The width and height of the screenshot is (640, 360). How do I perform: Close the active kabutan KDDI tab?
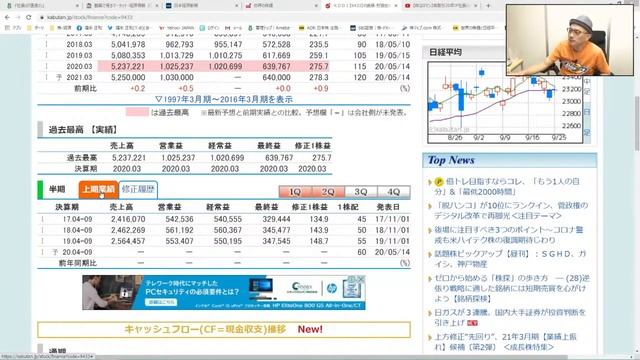pos(396,6)
